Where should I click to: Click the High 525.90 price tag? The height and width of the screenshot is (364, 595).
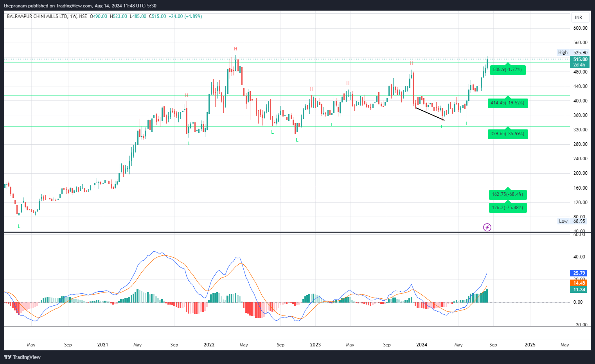(x=573, y=52)
